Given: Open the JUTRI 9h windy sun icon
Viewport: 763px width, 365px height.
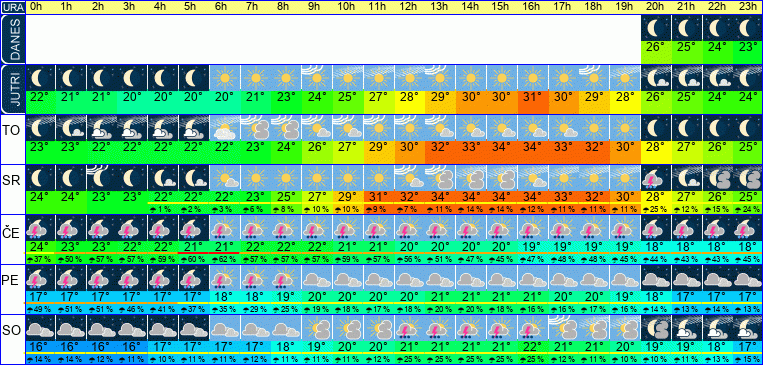Looking at the screenshot, I should click(317, 78).
